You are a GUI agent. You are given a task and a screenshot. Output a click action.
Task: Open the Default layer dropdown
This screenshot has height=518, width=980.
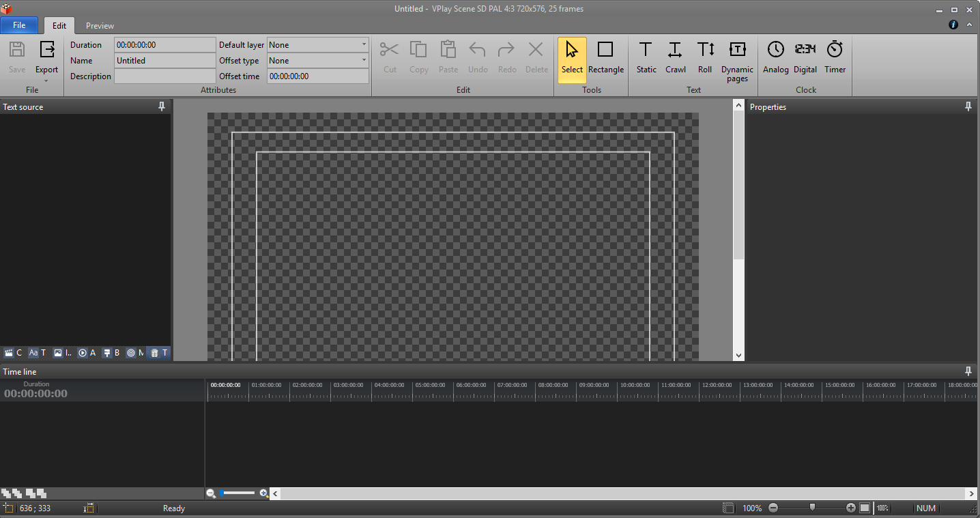[x=318, y=45]
